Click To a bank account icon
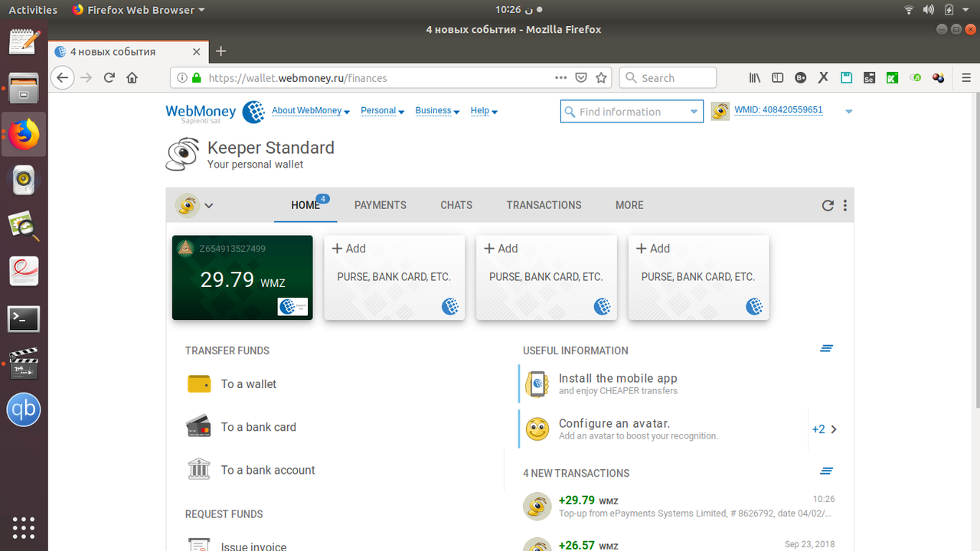This screenshot has height=551, width=980. click(x=199, y=469)
